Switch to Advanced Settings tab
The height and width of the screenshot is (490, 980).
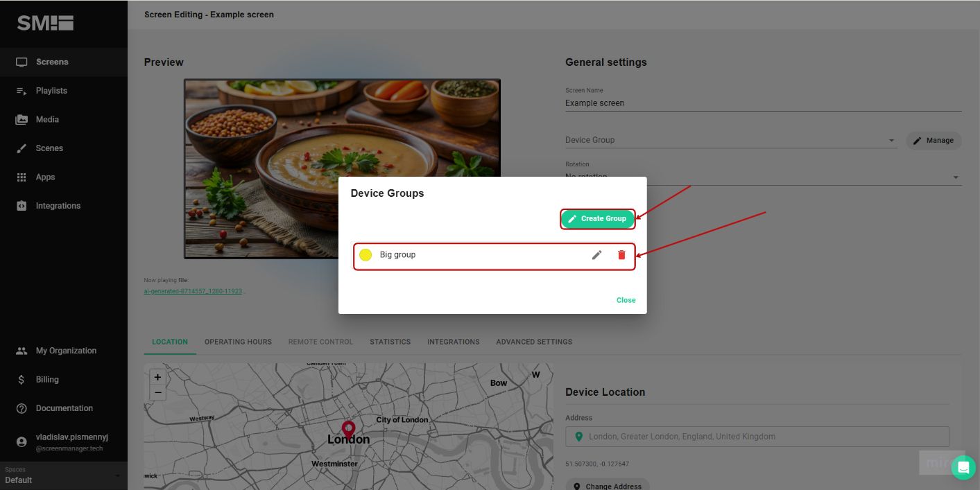534,342
